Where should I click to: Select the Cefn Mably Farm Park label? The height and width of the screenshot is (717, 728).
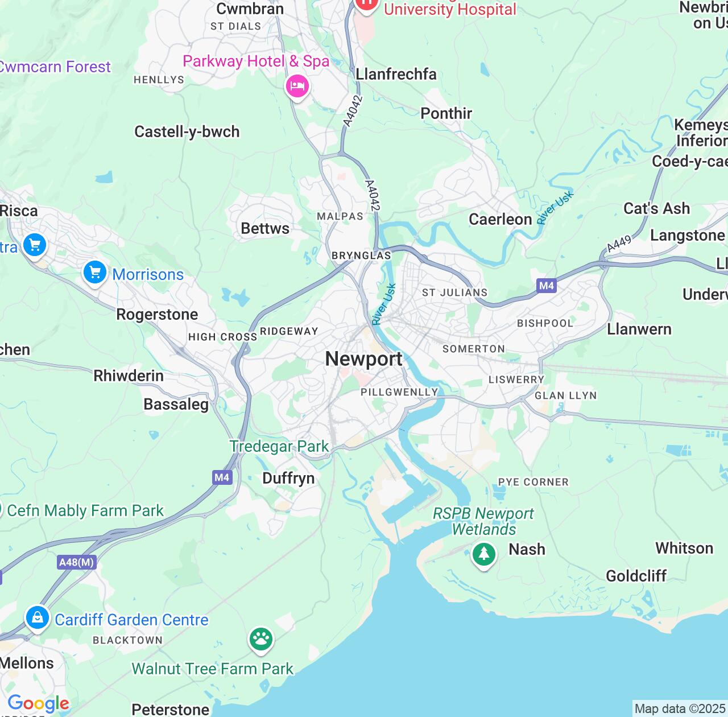point(85,510)
